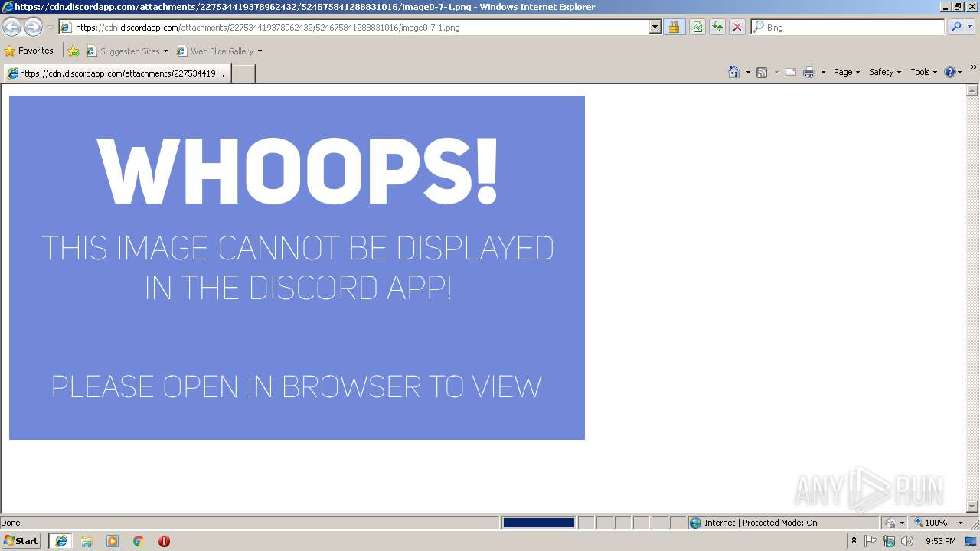Click the network tray icon

889,541
